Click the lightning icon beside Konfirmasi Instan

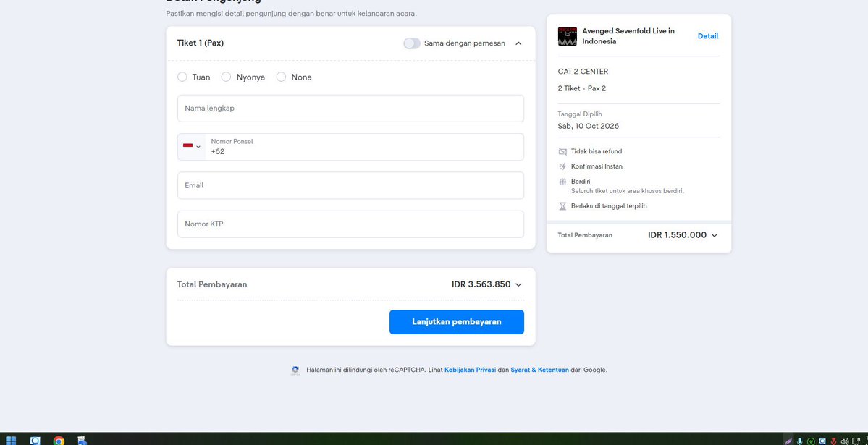click(562, 166)
